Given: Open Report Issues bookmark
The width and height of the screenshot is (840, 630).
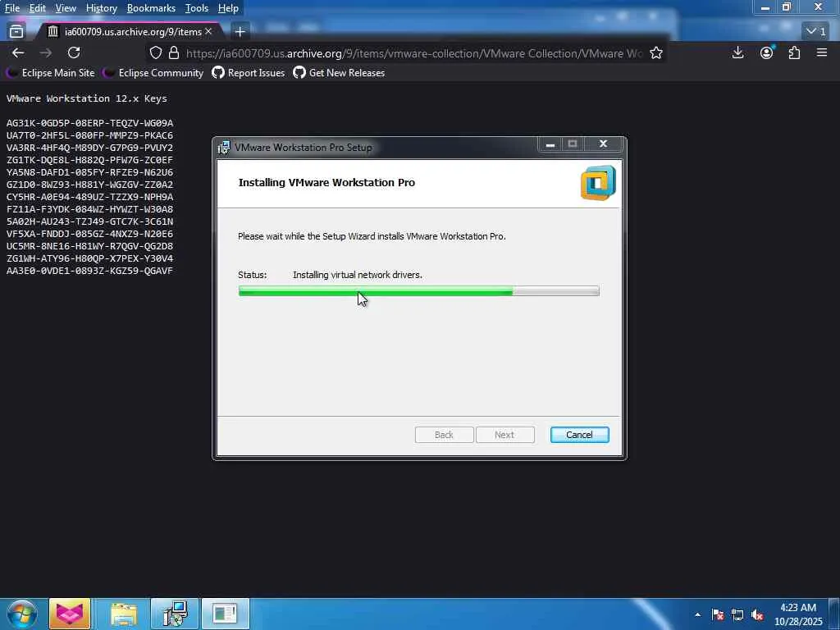Looking at the screenshot, I should coord(249,73).
